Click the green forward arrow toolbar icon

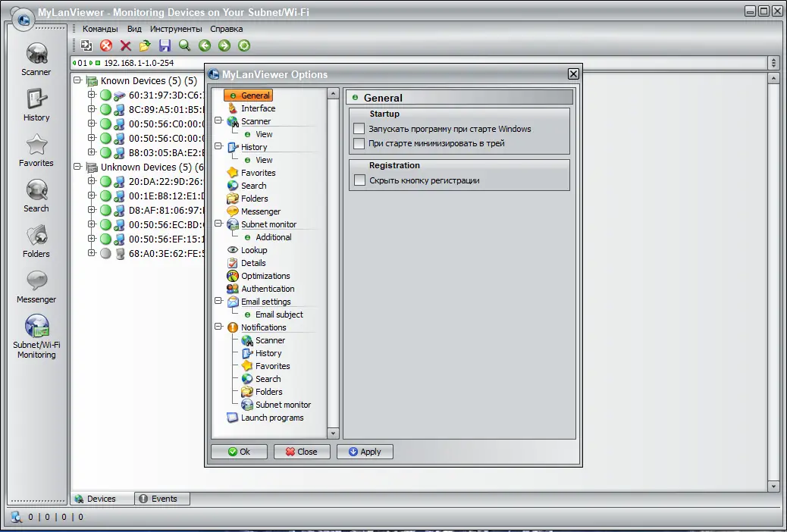click(224, 45)
